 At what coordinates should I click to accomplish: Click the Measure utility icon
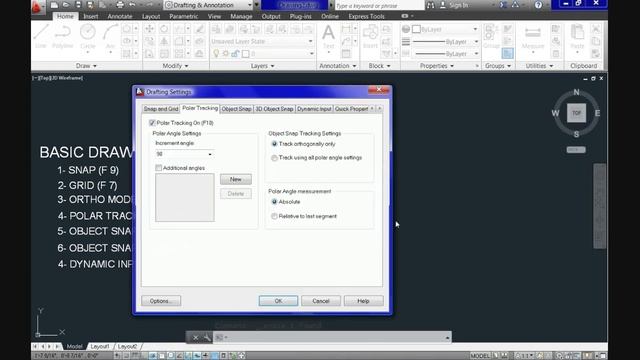tap(533, 37)
